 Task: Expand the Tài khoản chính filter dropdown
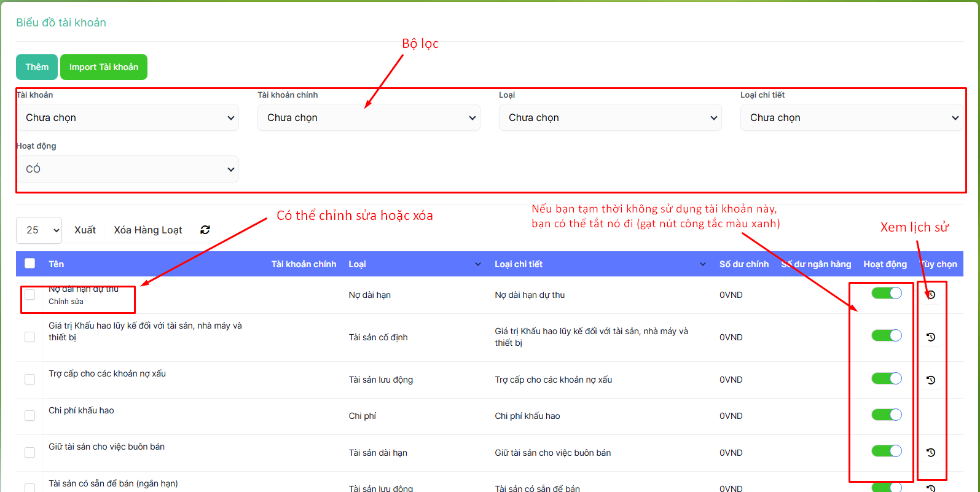[369, 118]
